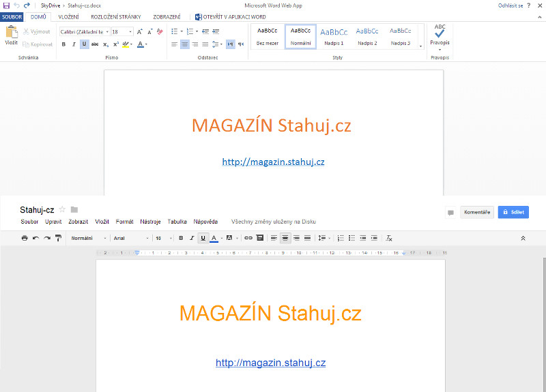Click bulleted list in Google Docs toolbar
Screen dimensions: 546x392
351,238
